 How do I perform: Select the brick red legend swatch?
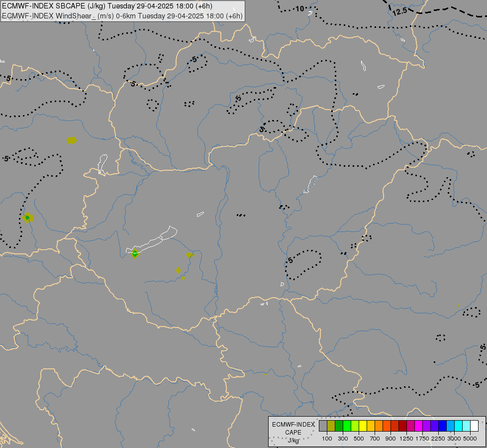(395, 426)
